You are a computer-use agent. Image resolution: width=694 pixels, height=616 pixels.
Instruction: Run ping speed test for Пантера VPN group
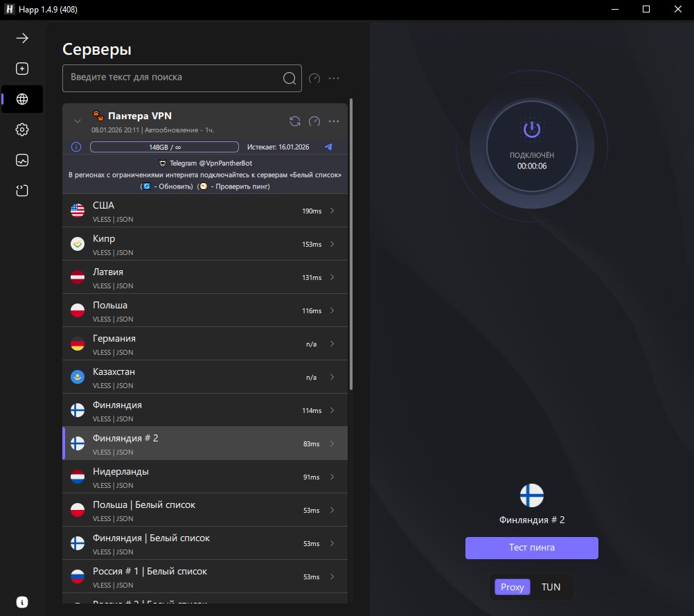click(314, 121)
